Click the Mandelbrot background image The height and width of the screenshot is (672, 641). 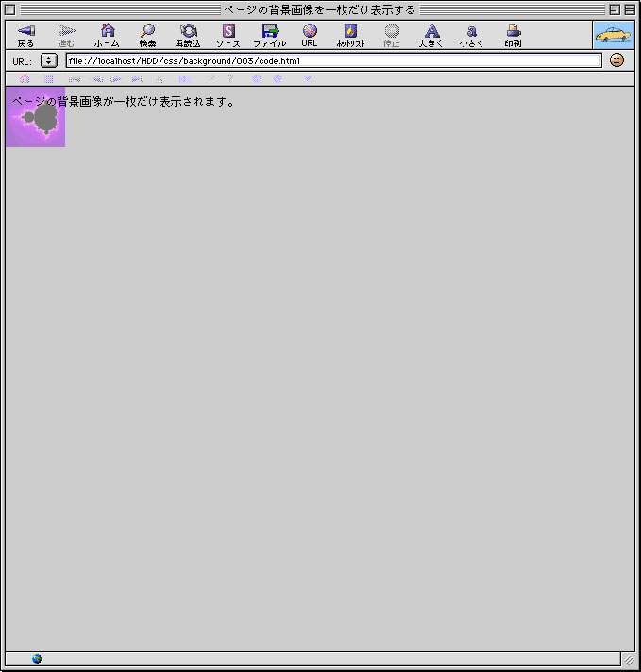[x=36, y=119]
